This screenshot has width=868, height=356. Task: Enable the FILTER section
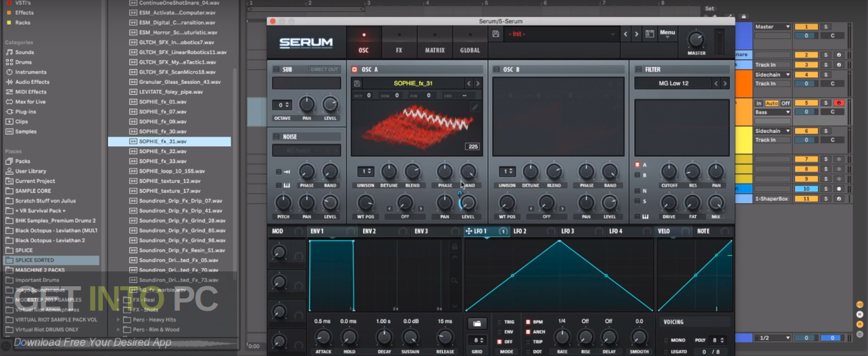click(638, 69)
